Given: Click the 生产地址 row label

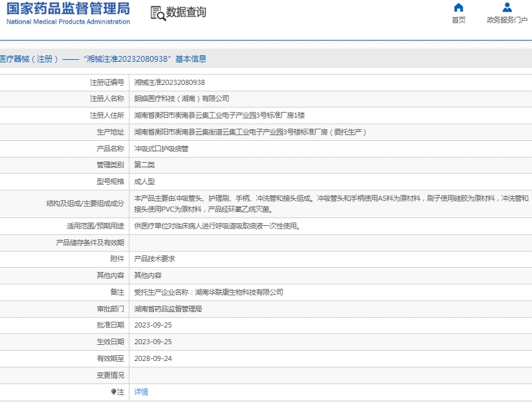Looking at the screenshot, I should pos(110,132).
